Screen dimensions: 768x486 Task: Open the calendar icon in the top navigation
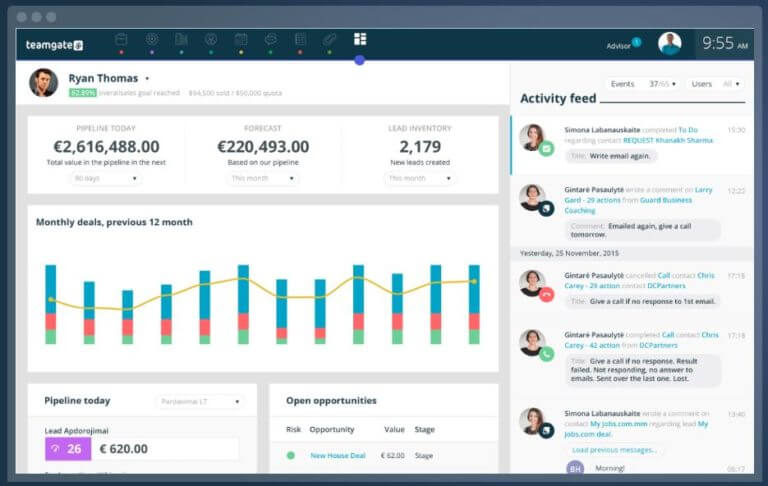click(241, 40)
